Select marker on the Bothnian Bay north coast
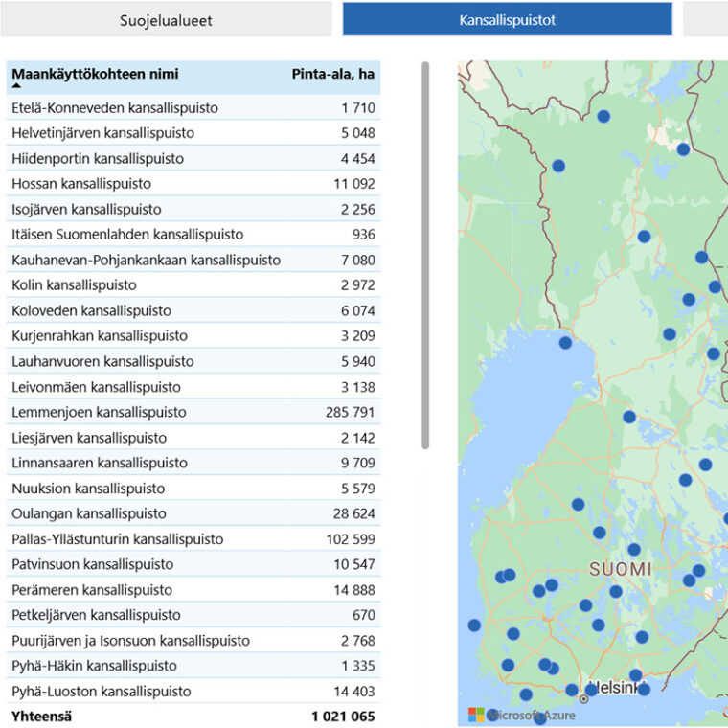The width and height of the screenshot is (728, 728). point(565,343)
